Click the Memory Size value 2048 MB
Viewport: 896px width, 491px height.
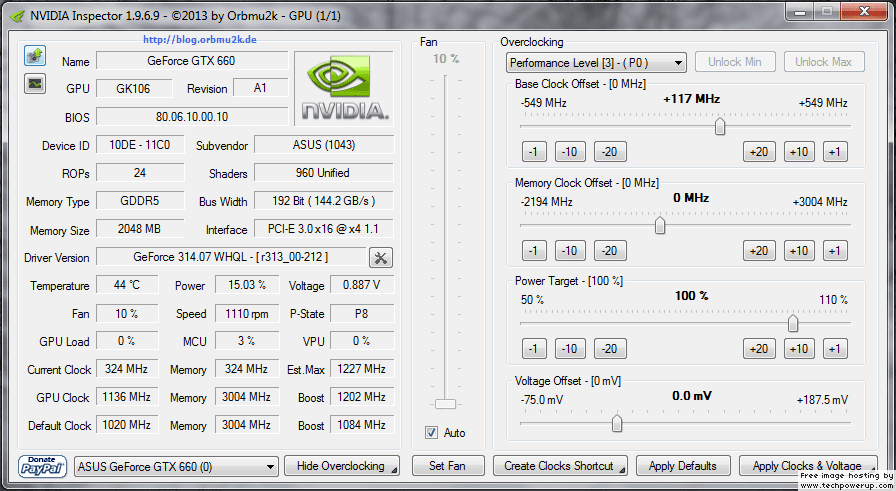pos(140,229)
